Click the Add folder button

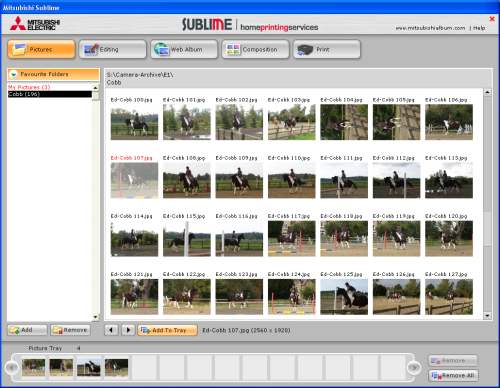pos(27,330)
